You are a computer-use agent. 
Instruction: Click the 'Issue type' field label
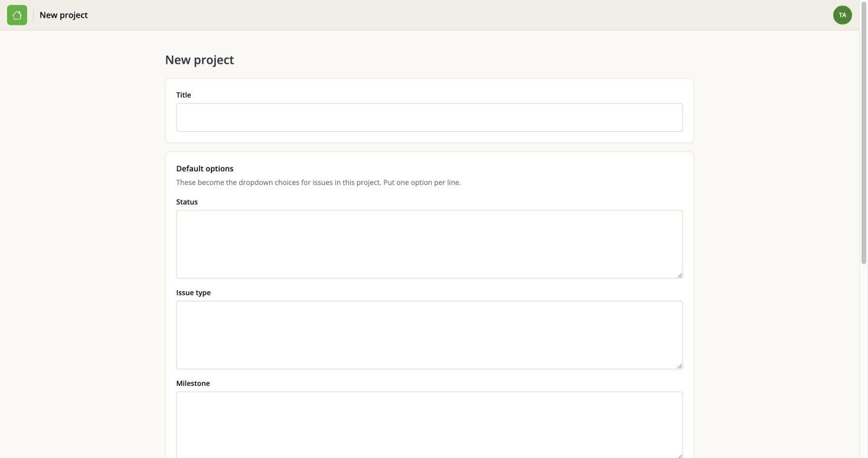194,293
